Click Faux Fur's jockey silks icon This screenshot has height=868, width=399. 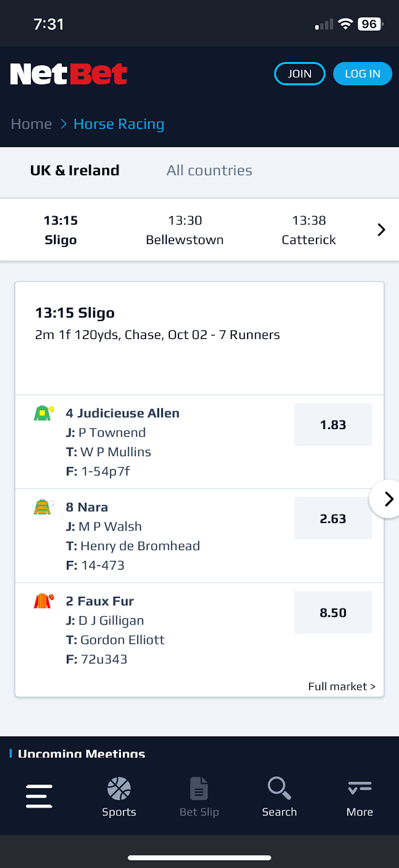43,601
